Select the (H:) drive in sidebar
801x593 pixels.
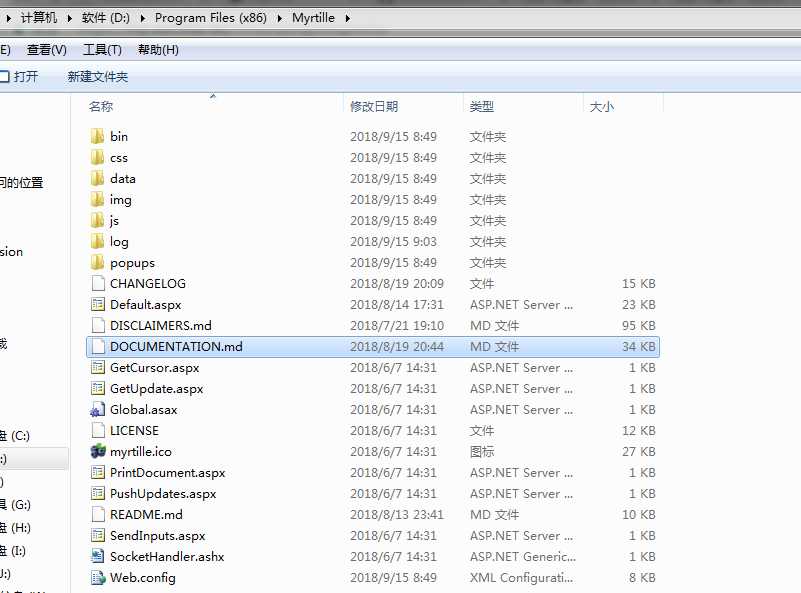pyautogui.click(x=15, y=528)
